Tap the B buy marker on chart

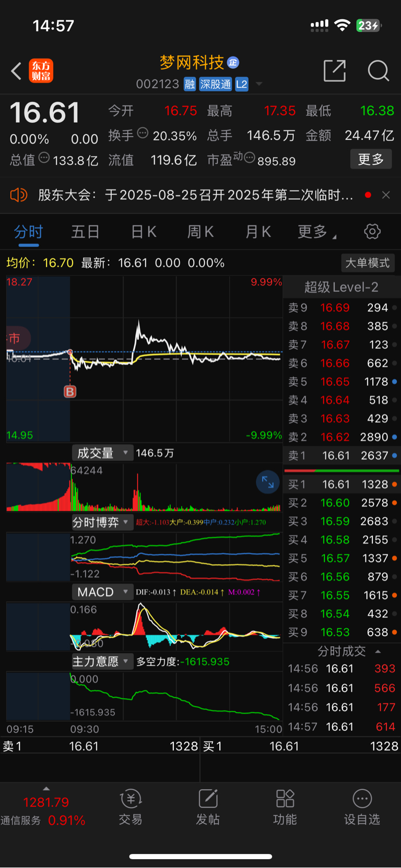pos(70,391)
